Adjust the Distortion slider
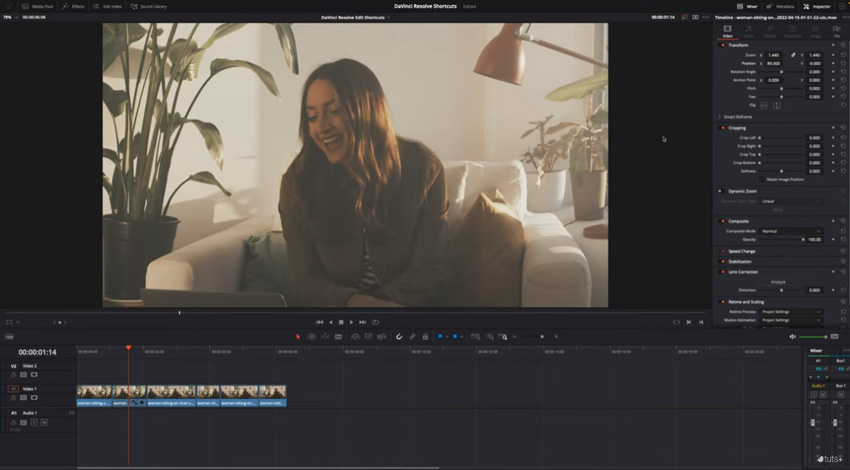 [781, 291]
